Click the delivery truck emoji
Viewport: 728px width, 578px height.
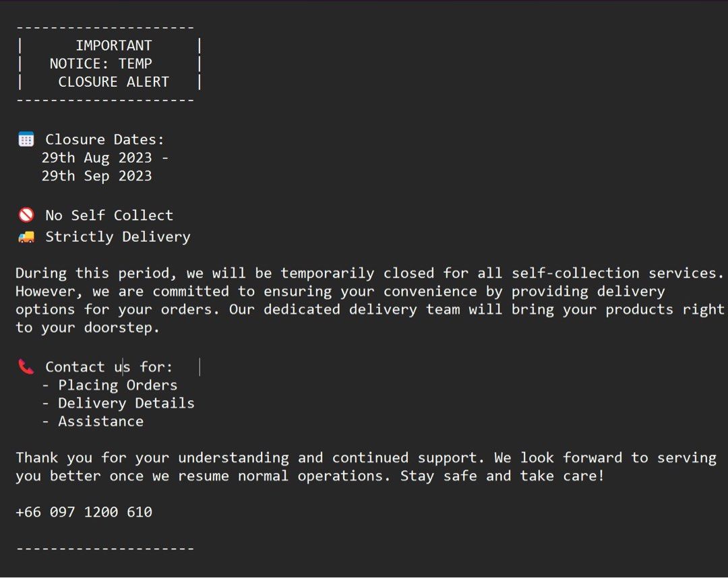26,237
